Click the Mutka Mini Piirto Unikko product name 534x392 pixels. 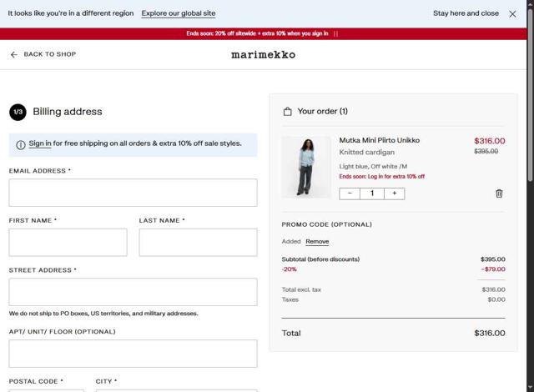[x=380, y=140]
